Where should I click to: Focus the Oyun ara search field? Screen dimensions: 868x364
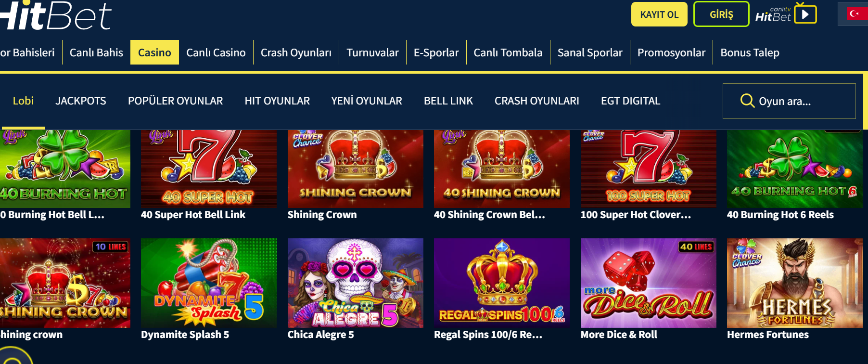789,101
